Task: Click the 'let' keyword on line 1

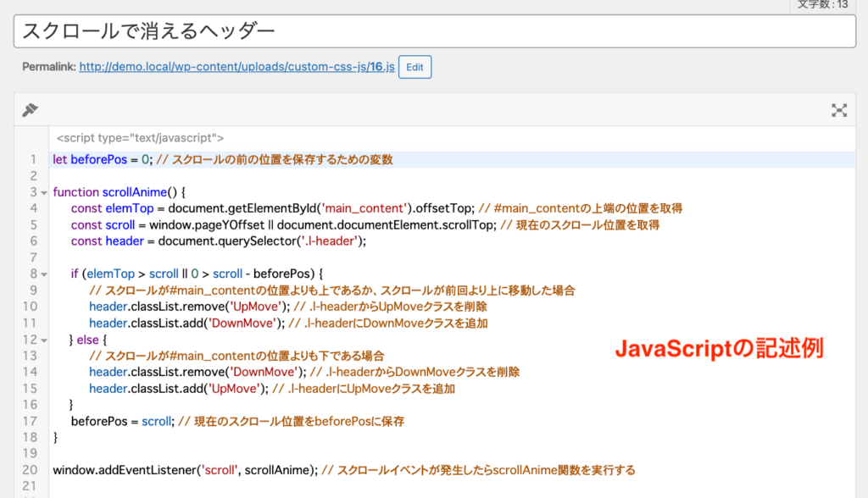Action: pyautogui.click(x=60, y=159)
